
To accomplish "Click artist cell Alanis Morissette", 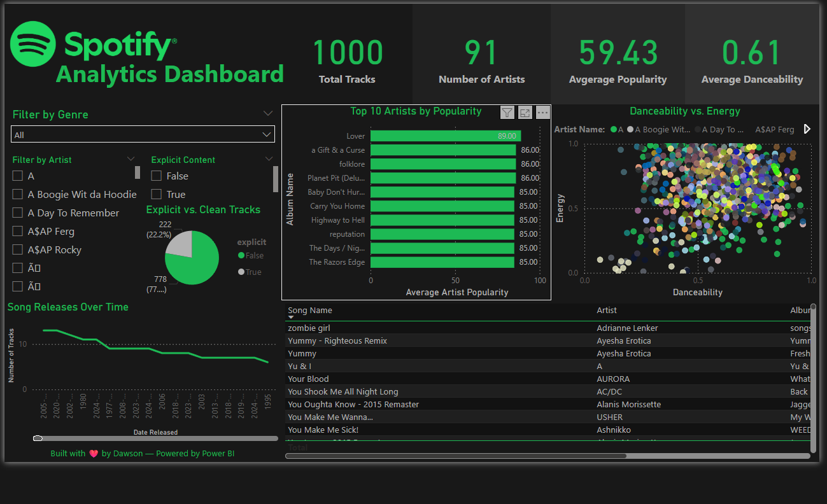I will [629, 405].
